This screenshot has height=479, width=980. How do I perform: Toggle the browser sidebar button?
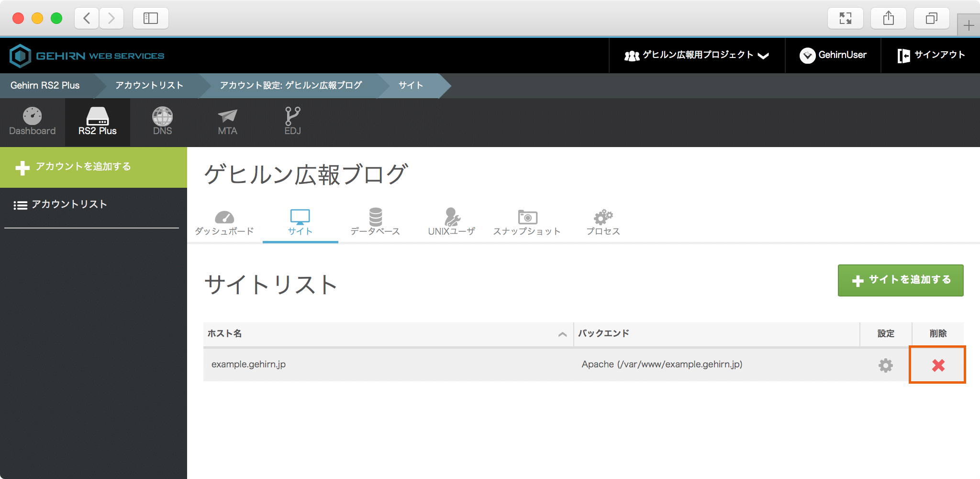pos(151,18)
